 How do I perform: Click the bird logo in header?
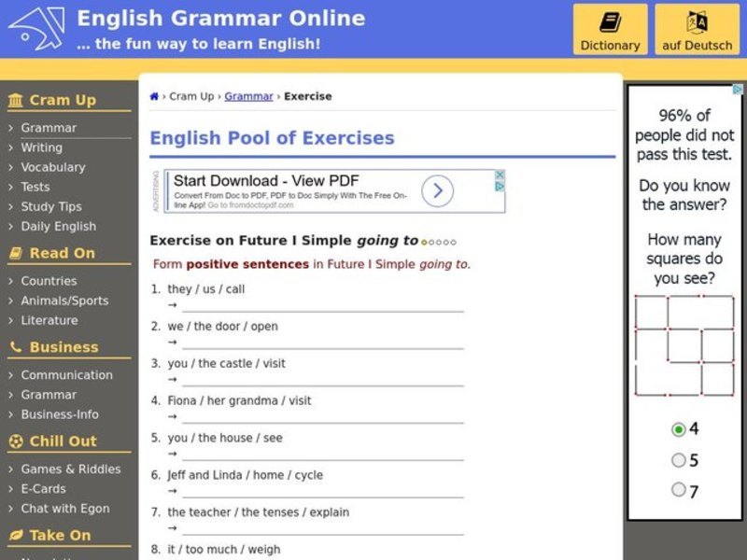click(36, 28)
